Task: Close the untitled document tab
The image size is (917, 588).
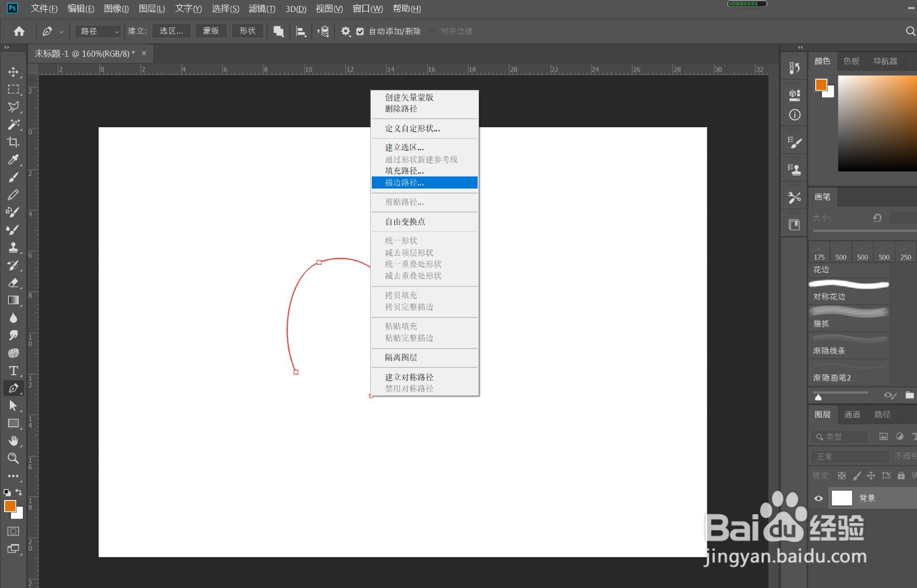Action: (x=144, y=53)
